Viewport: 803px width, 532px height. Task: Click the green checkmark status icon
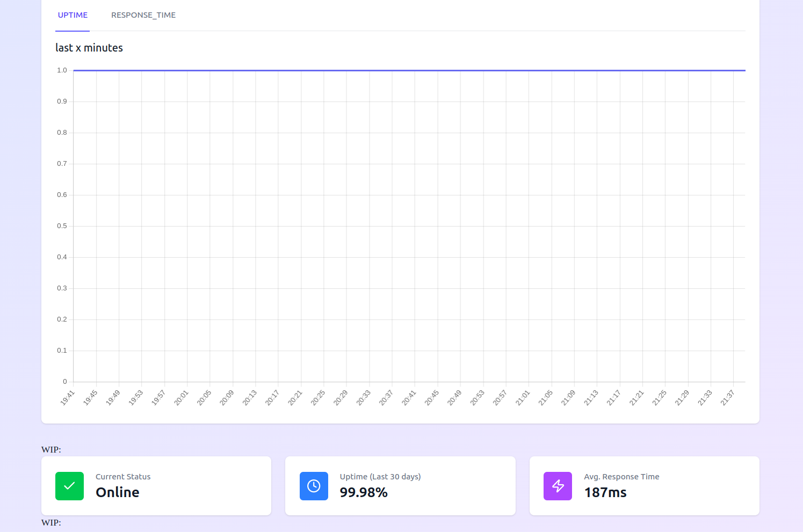point(69,486)
